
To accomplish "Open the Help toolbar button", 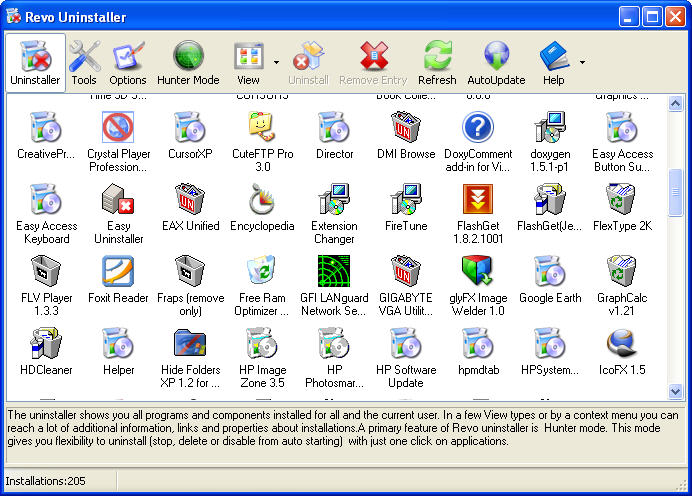I will click(553, 62).
